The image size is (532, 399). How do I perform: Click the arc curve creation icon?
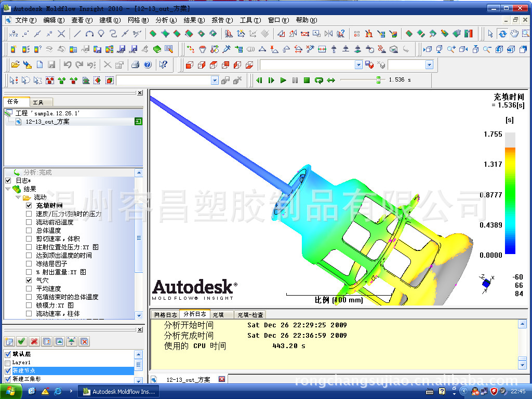click(x=89, y=34)
